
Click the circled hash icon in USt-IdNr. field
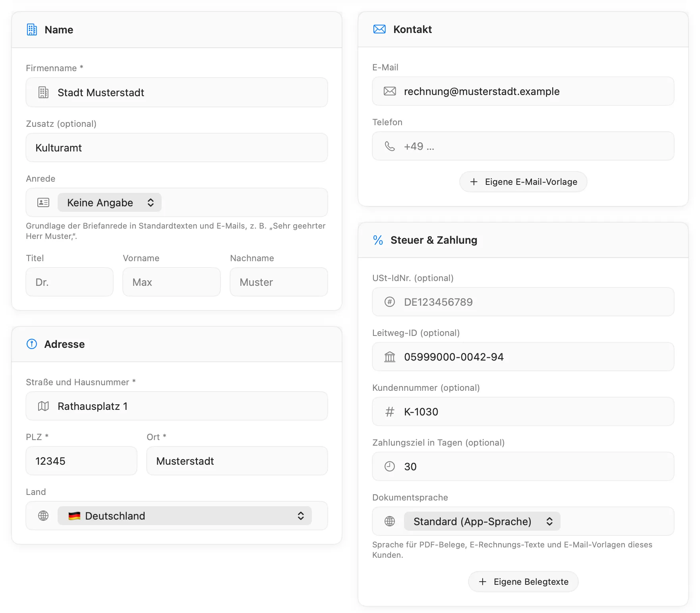pyautogui.click(x=390, y=302)
